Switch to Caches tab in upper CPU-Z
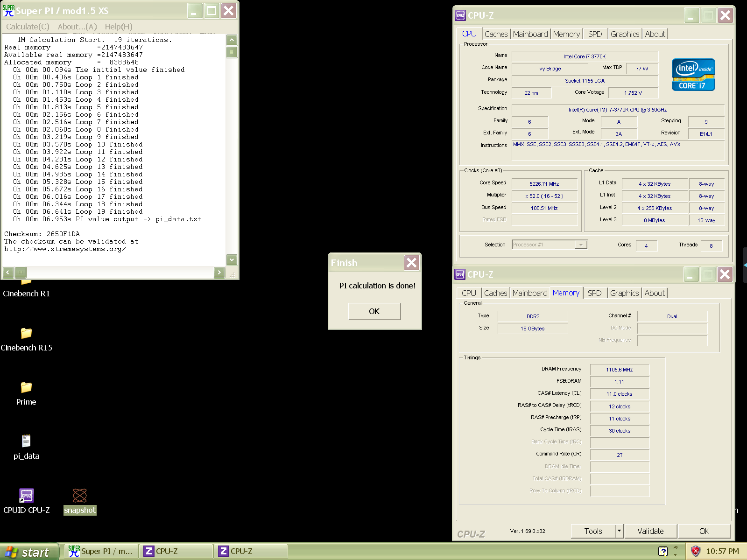The width and height of the screenshot is (747, 560). point(496,34)
